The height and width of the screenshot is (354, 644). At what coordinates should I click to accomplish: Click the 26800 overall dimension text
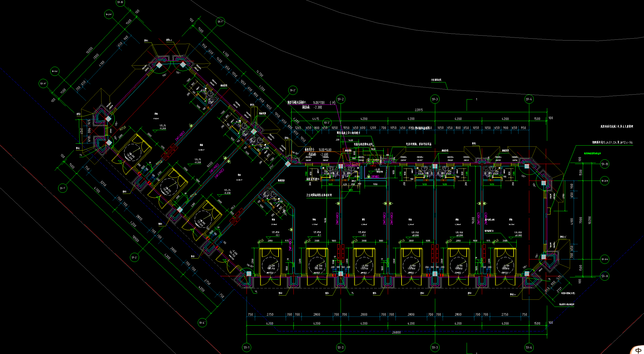(x=396, y=332)
